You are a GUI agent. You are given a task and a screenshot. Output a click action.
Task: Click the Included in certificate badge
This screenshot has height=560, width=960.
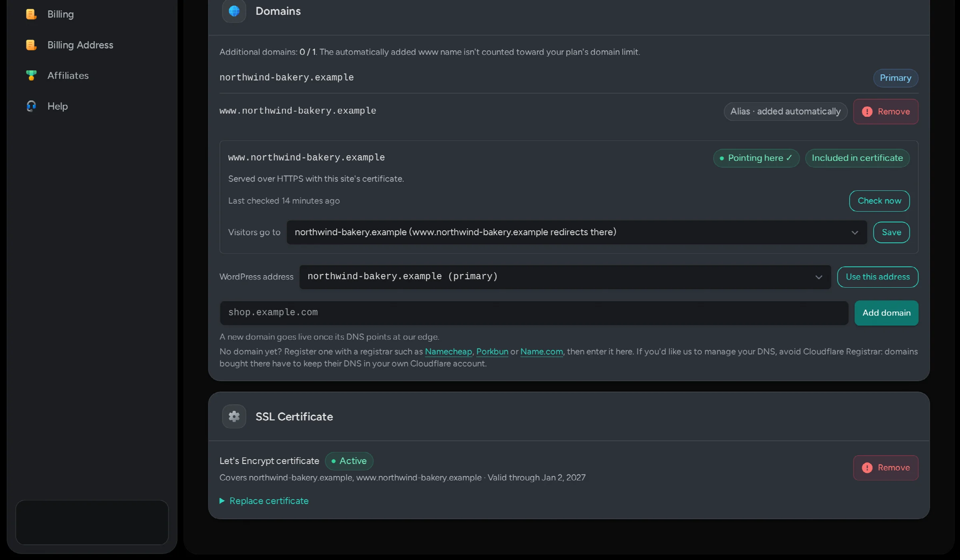pos(857,158)
